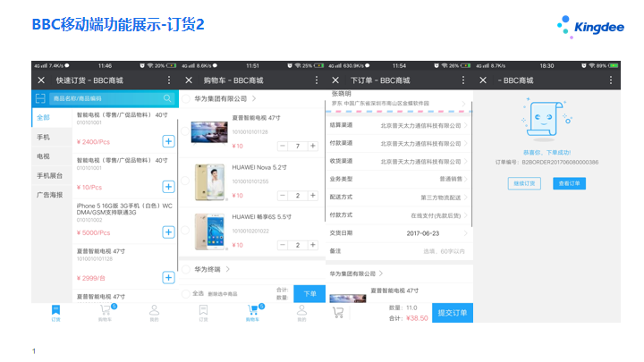Select radio for 夏普智能电视 47寸 cart item
Image resolution: width=644 pixels, height=362 pixels.
[x=185, y=131]
